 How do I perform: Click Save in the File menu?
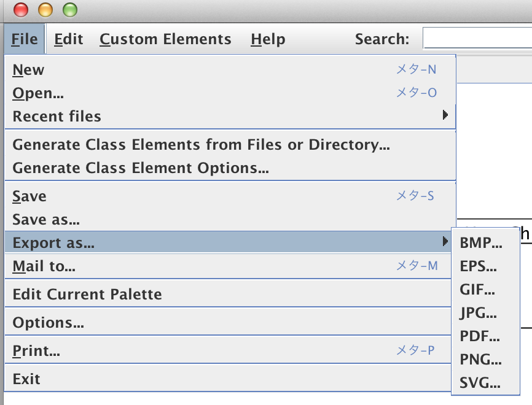pos(230,196)
